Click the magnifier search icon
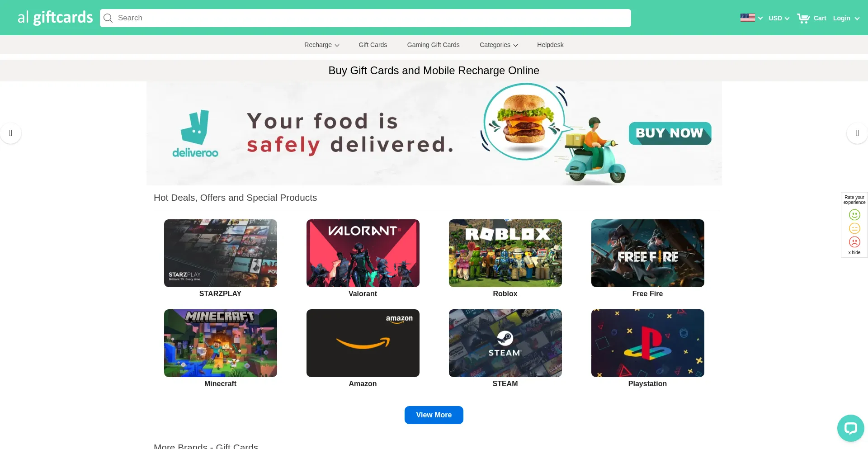Screen dimensions: 868x449 (x=108, y=18)
